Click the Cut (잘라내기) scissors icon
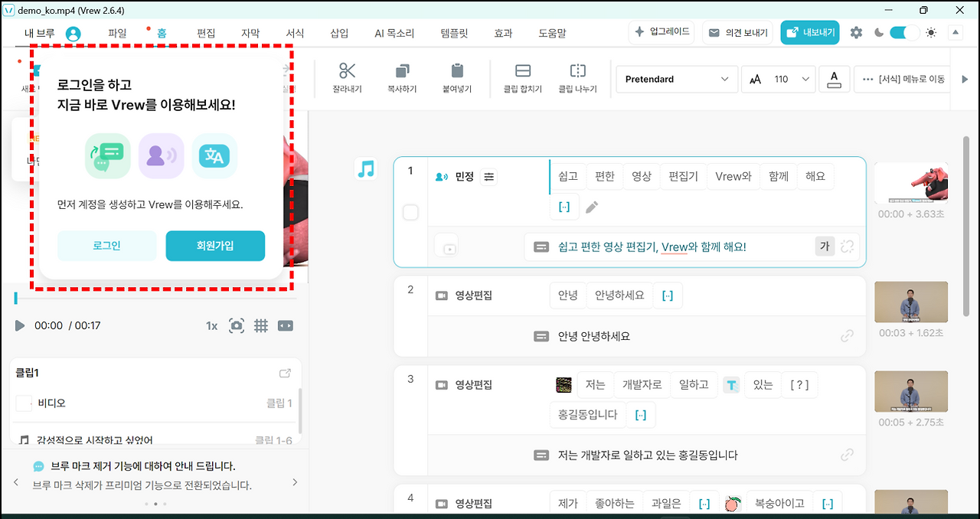Screen dimensions: 980x519 click(x=347, y=70)
